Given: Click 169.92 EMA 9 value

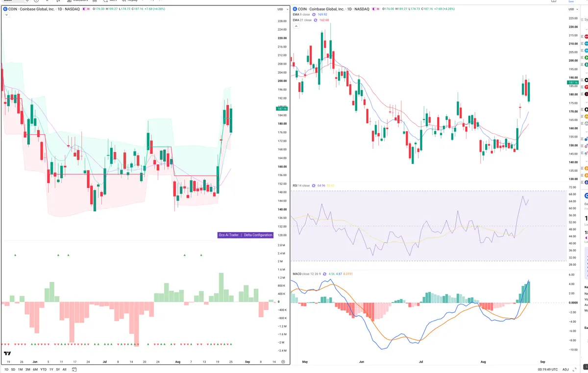Looking at the screenshot, I should click(x=322, y=15).
